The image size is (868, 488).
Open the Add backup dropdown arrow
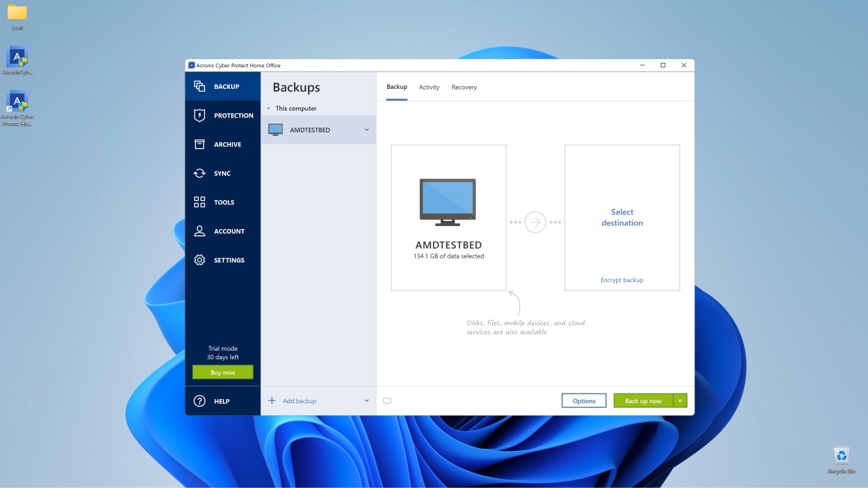366,401
